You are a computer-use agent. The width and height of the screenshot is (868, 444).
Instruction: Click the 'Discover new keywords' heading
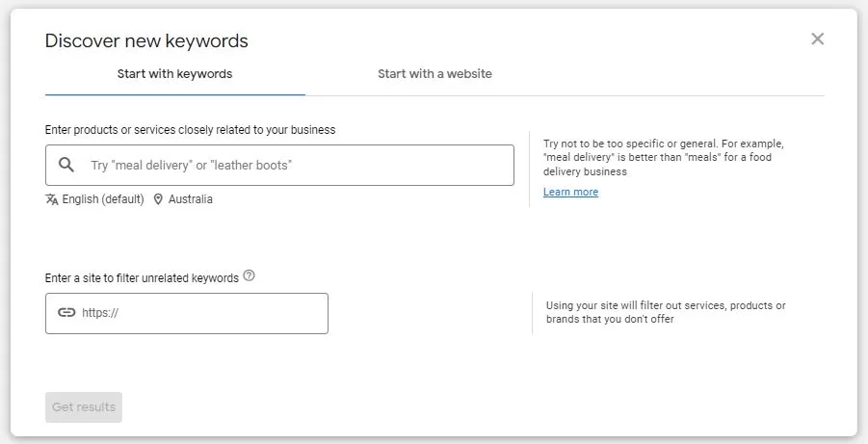coord(146,40)
